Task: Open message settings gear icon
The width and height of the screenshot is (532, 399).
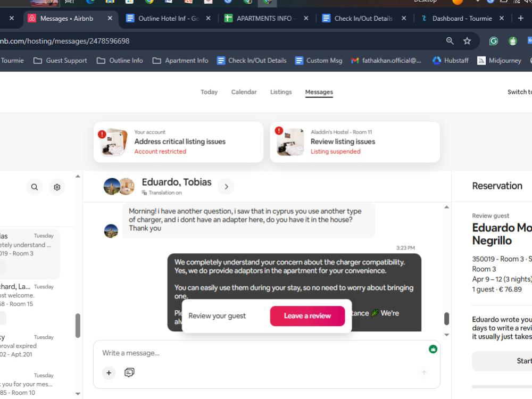Action: (x=57, y=187)
